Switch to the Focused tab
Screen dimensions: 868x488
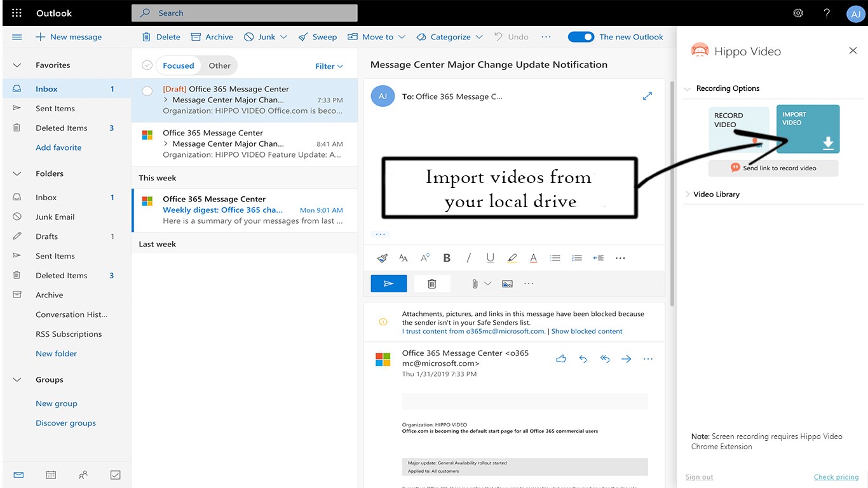pos(179,65)
